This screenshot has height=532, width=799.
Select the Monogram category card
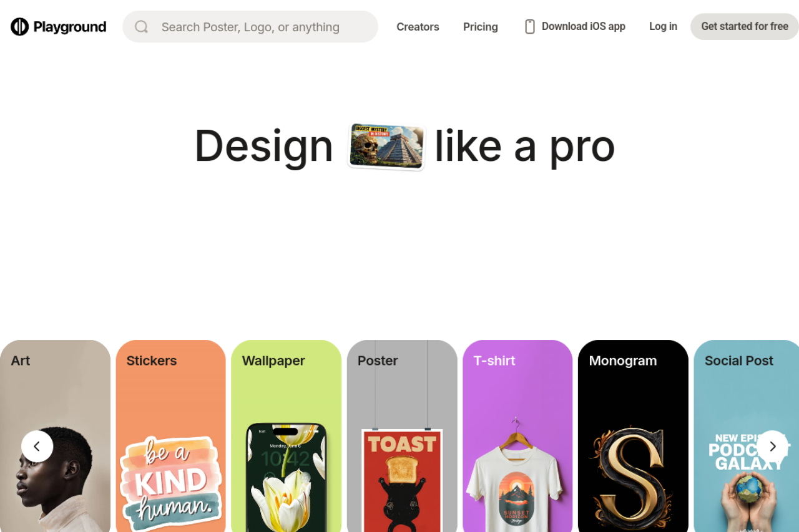coord(633,436)
